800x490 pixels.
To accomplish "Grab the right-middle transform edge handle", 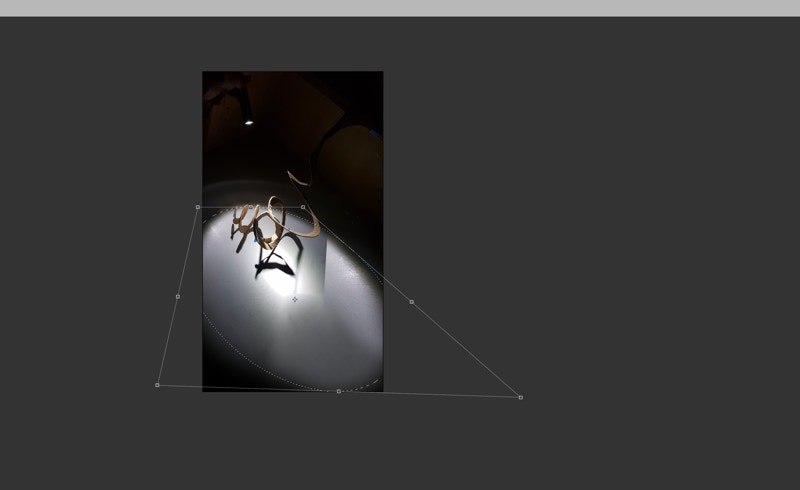I will 412,302.
